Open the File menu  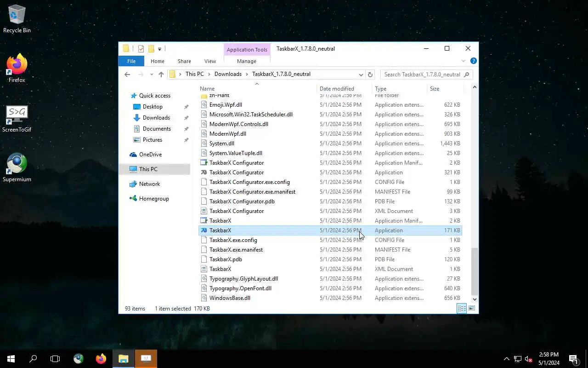[131, 61]
